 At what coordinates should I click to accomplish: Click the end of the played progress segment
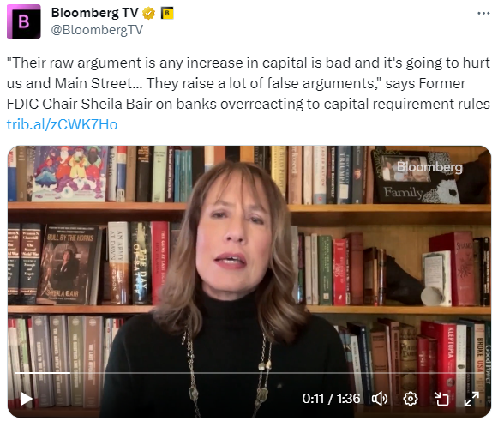[69, 373]
